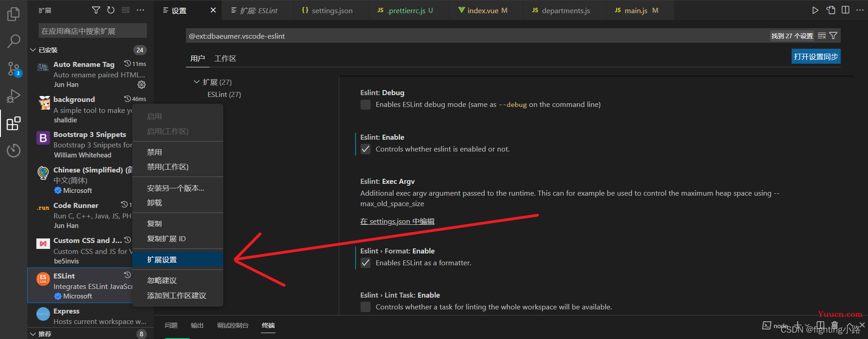
Task: Choose 禁用(工作区) from the context menu
Action: [x=178, y=167]
